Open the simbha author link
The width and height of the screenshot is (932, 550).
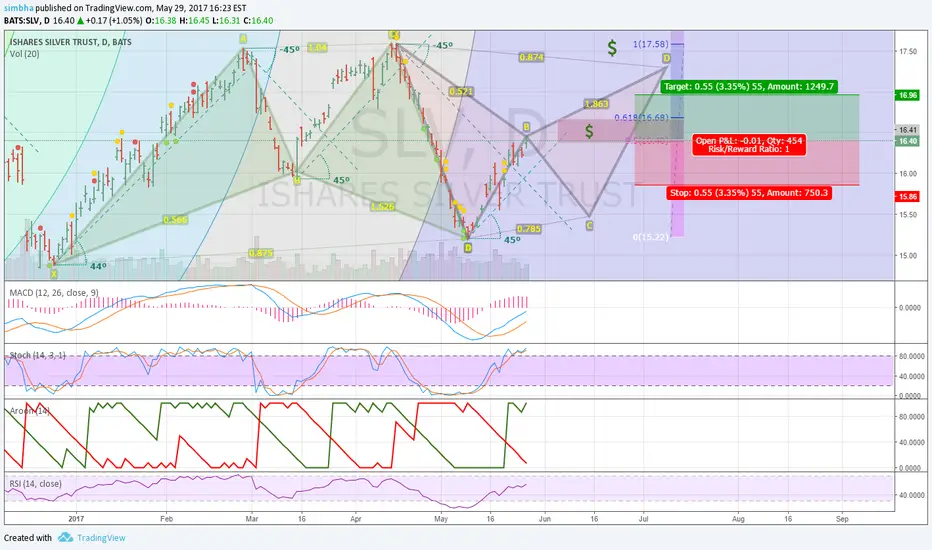(x=18, y=8)
